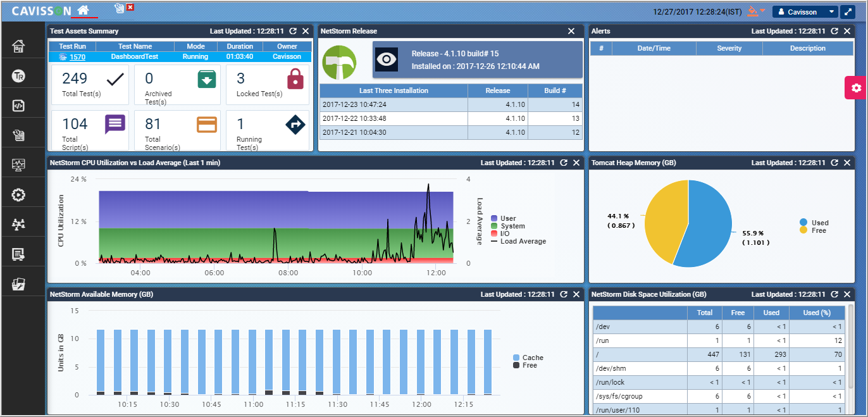The height and width of the screenshot is (417, 868).
Task: Click the Total Test(s) checkmark icon
Action: click(116, 79)
